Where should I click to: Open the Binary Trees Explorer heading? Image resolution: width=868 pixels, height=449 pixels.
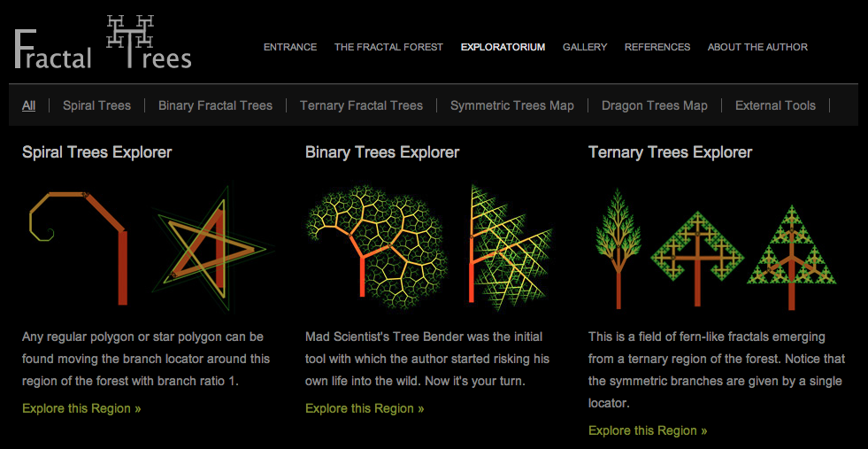point(382,152)
